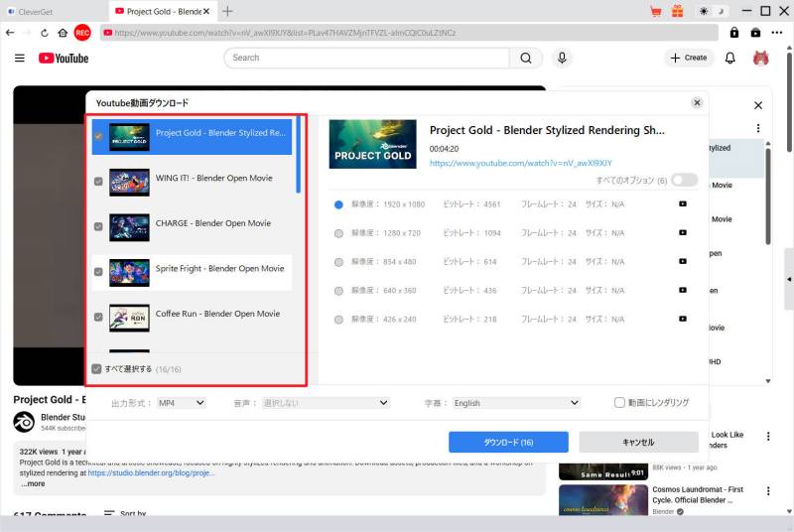The image size is (794, 532).
Task: Focus the YouTube Search input field
Action: [x=366, y=59]
